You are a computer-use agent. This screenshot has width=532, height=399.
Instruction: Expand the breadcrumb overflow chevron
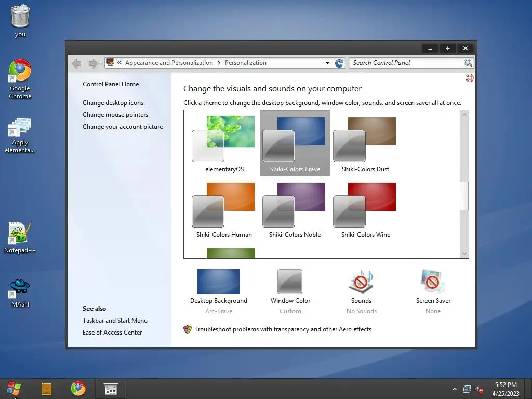click(x=119, y=63)
